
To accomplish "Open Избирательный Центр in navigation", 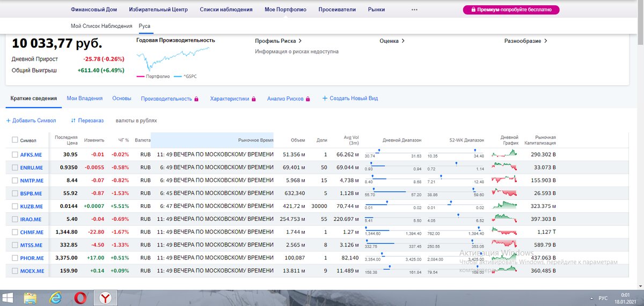I will pyautogui.click(x=158, y=10).
